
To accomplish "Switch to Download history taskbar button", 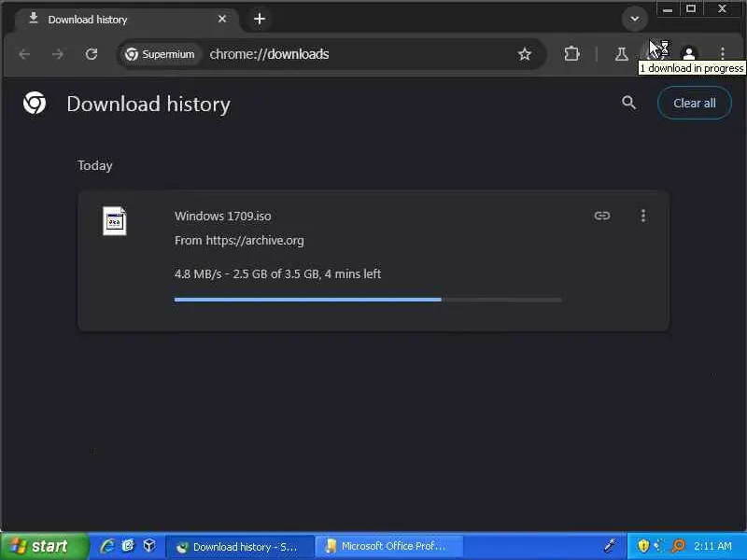I will [240, 547].
